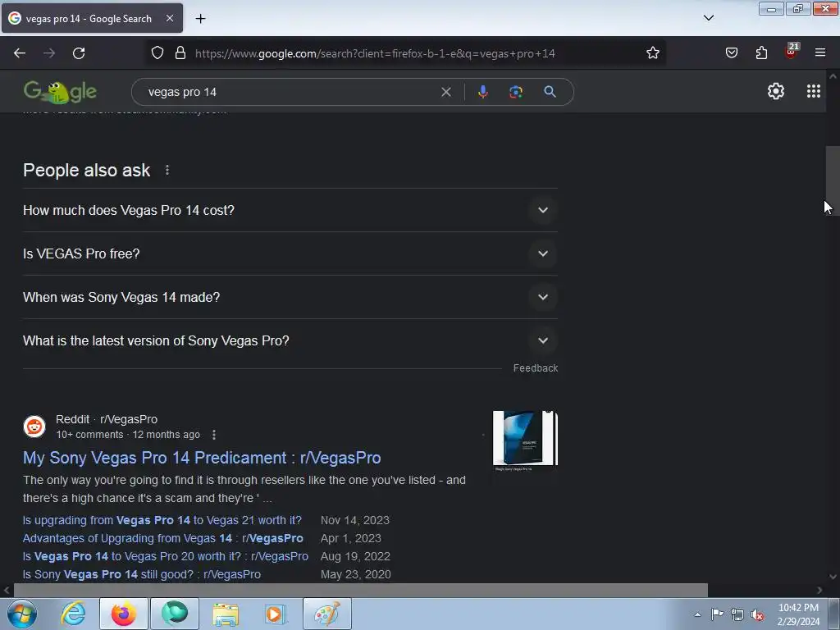This screenshot has width=840, height=630.
Task: Click the horizontal scrollbar thumb
Action: 361,590
